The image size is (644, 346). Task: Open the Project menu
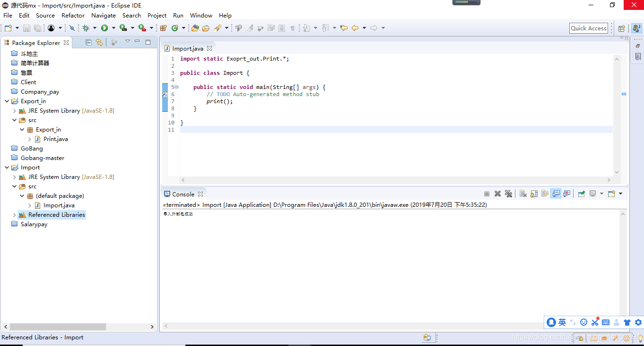[x=157, y=15]
